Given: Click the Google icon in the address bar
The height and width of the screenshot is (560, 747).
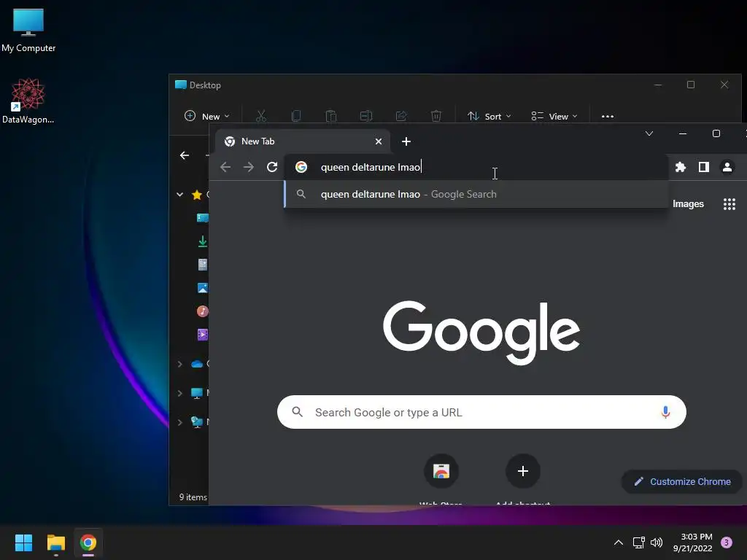Looking at the screenshot, I should click(x=301, y=167).
